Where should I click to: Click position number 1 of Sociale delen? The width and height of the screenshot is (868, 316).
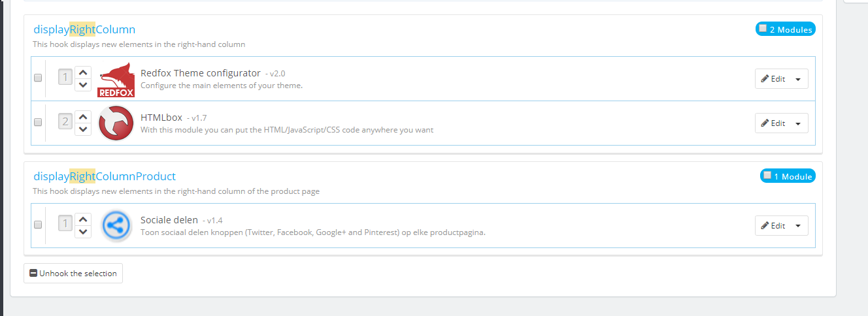(x=65, y=225)
